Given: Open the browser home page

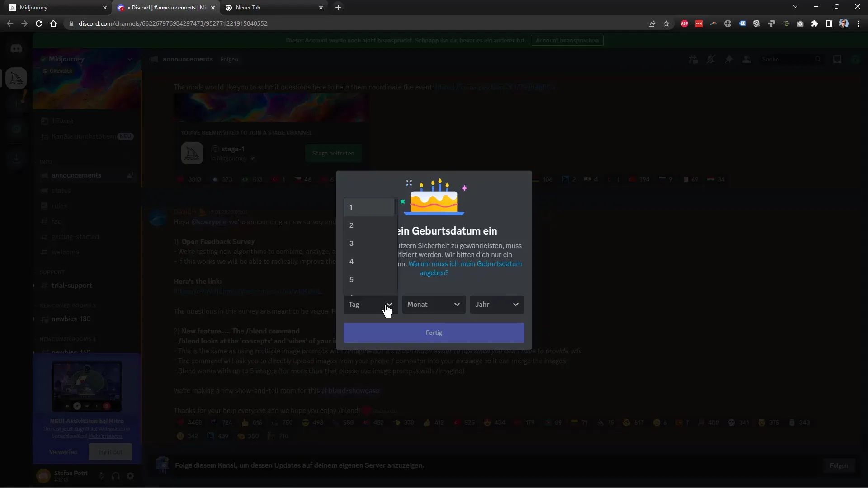Looking at the screenshot, I should pyautogui.click(x=53, y=23).
